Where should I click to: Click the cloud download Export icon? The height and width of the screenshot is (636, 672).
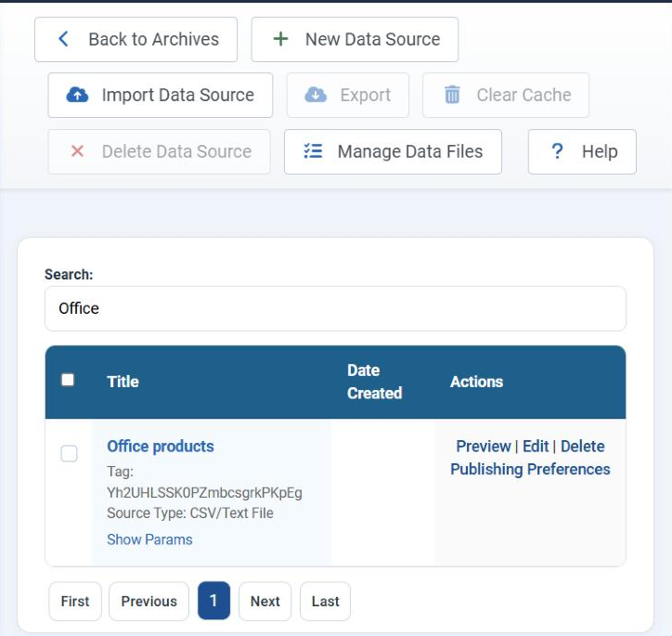tap(316, 95)
